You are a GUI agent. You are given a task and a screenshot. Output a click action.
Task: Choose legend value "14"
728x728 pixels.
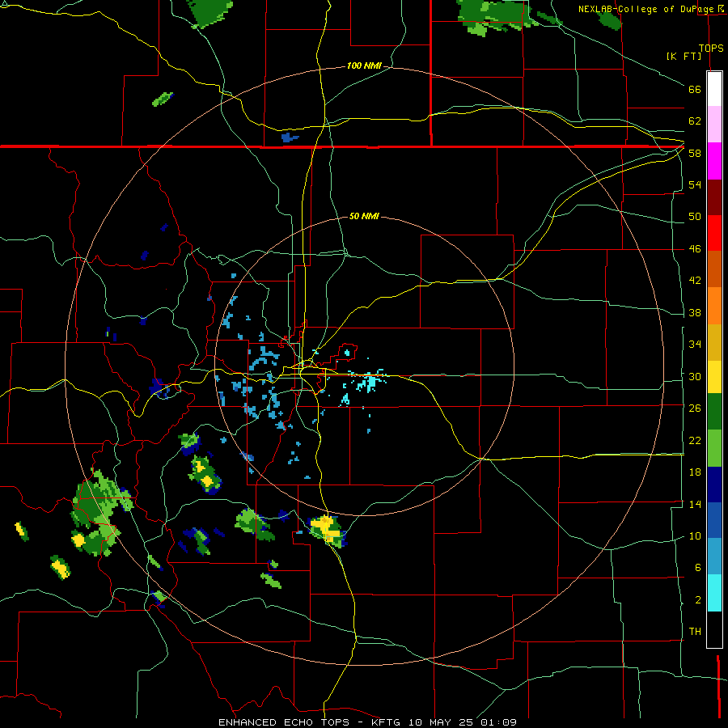pyautogui.click(x=695, y=504)
